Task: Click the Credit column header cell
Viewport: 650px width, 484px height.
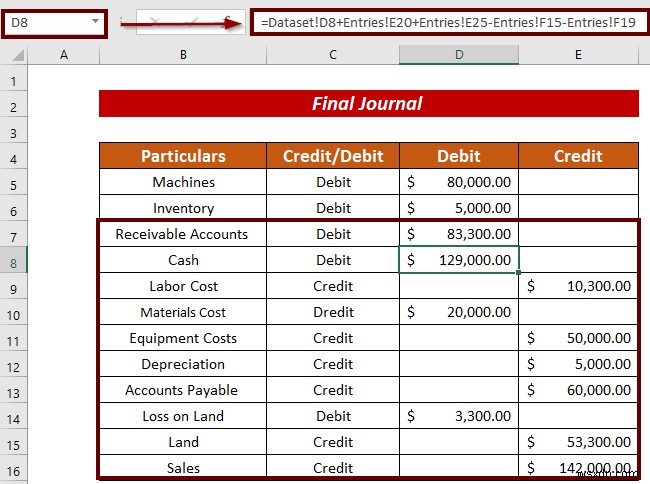Action: click(x=578, y=156)
